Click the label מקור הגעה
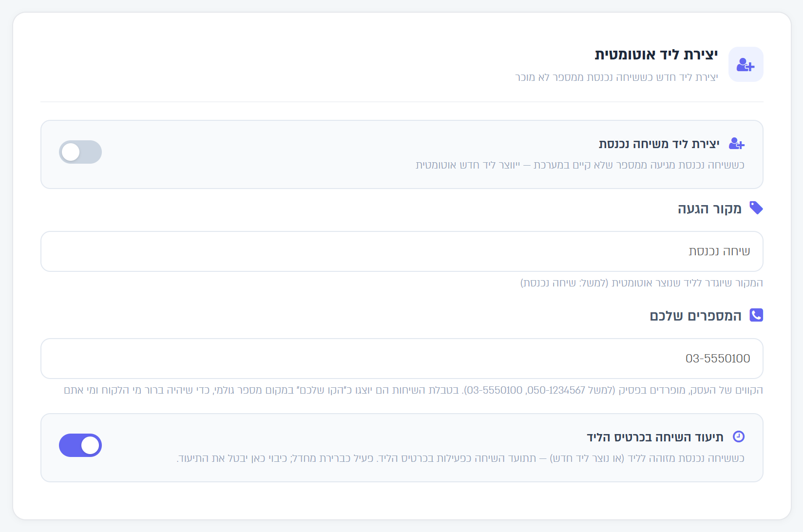This screenshot has height=532, width=803. point(709,209)
